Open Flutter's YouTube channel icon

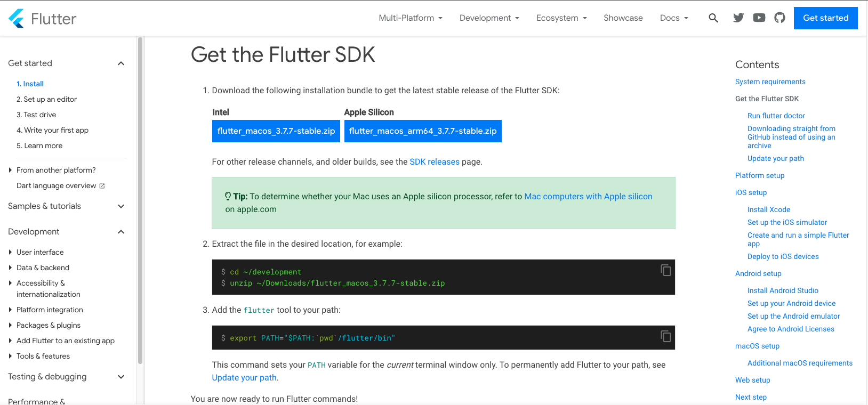[x=759, y=18]
